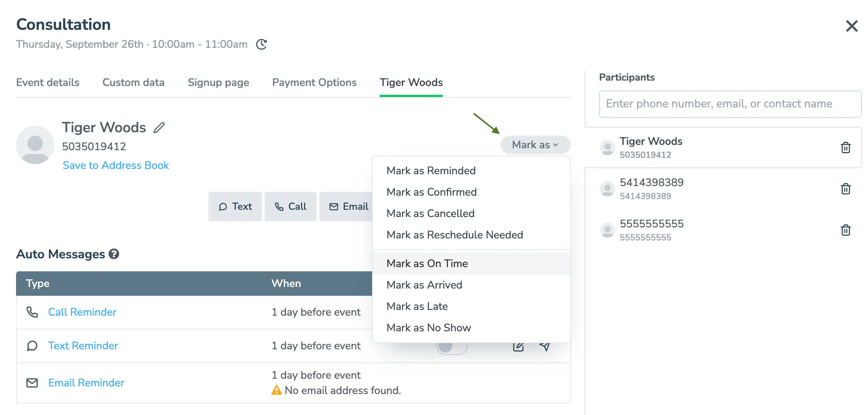
Task: Select Mark as Confirmed option
Action: click(x=432, y=192)
